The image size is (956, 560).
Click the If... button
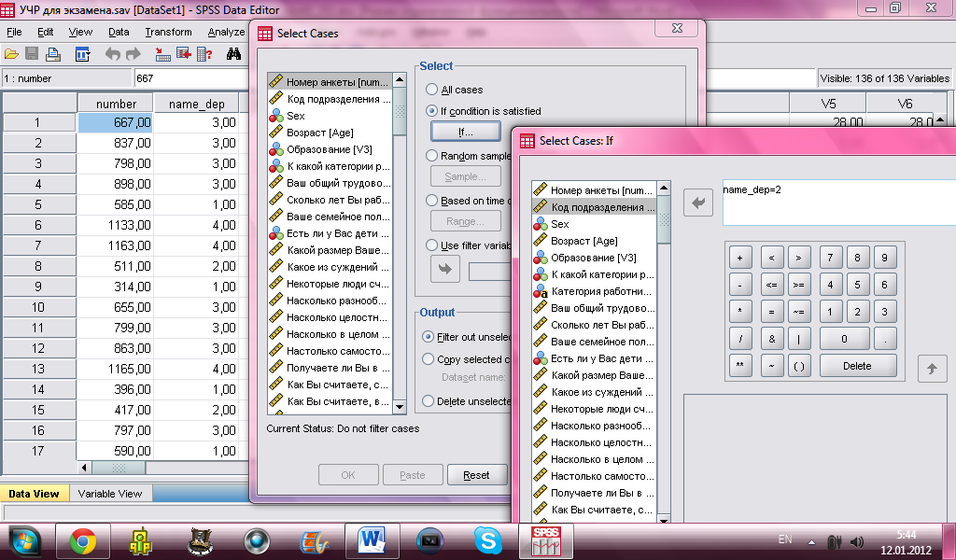point(466,132)
